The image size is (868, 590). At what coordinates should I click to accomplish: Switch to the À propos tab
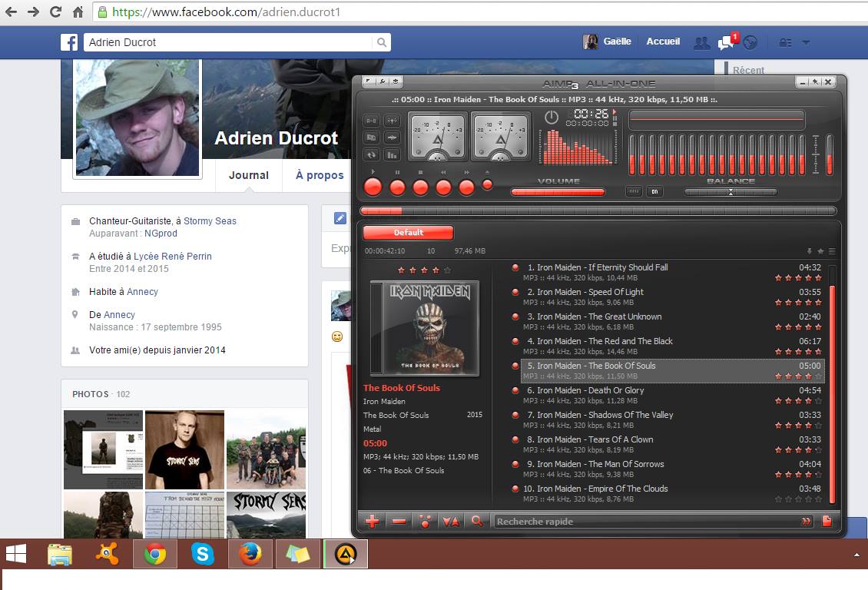[320, 175]
